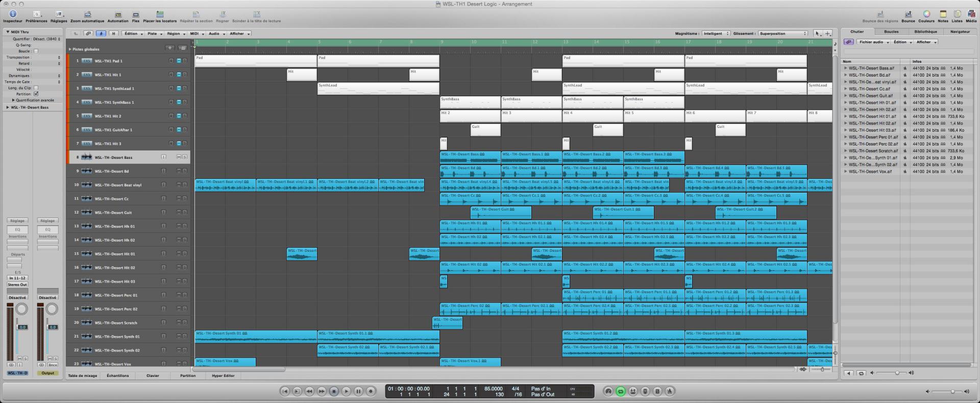Switch to the Bibliothèque tab
This screenshot has width=980, height=403.
coord(925,32)
